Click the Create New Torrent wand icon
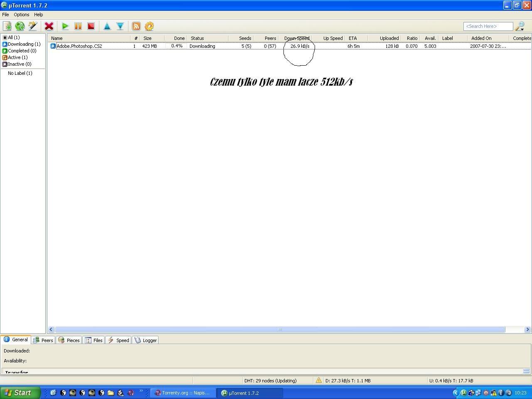This screenshot has width=532, height=399. [x=32, y=26]
